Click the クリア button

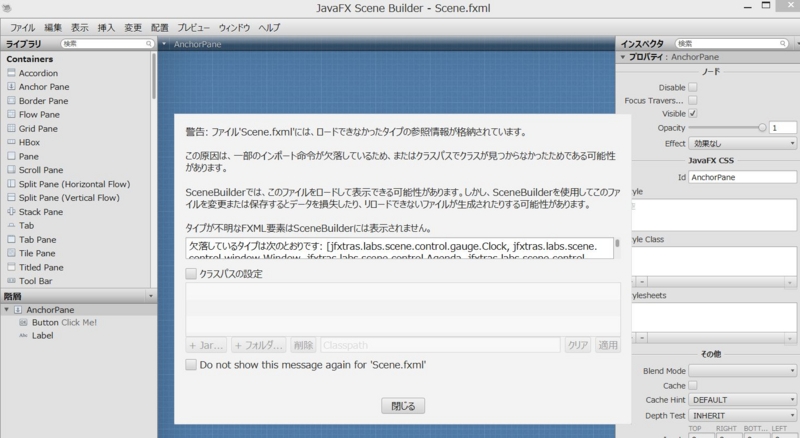click(x=578, y=345)
